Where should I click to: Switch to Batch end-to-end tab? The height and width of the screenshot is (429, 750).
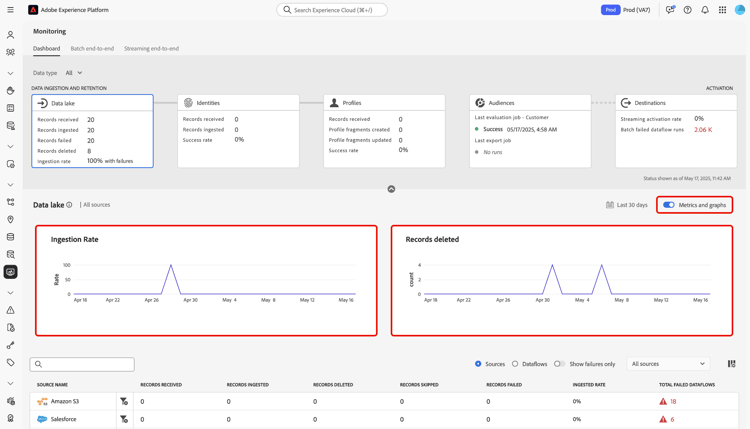92,48
